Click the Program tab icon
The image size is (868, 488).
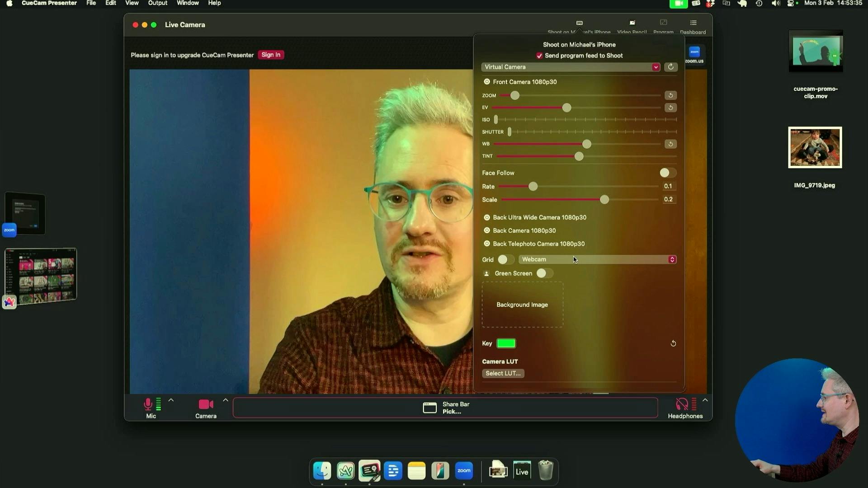[x=663, y=23]
